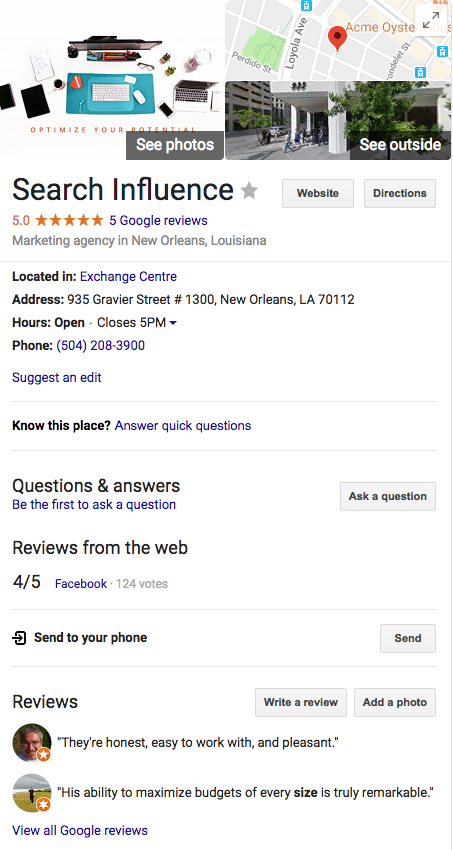Open the 5 Google reviews link
This screenshot has width=453, height=850.
pyautogui.click(x=158, y=221)
